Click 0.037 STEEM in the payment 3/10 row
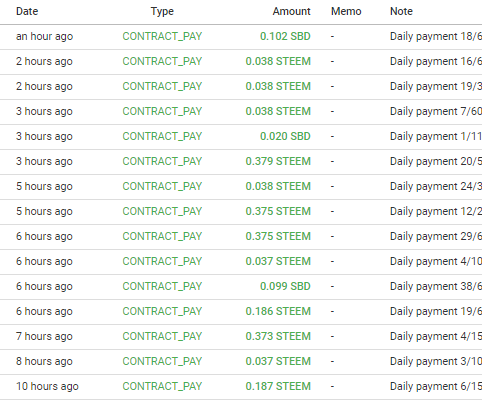This screenshot has width=482, height=403. 278,361
